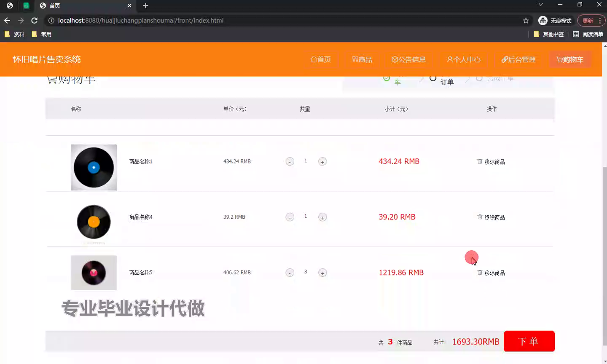Click the page vertical scrollbar
This screenshot has width=607, height=364.
tap(605, 256)
